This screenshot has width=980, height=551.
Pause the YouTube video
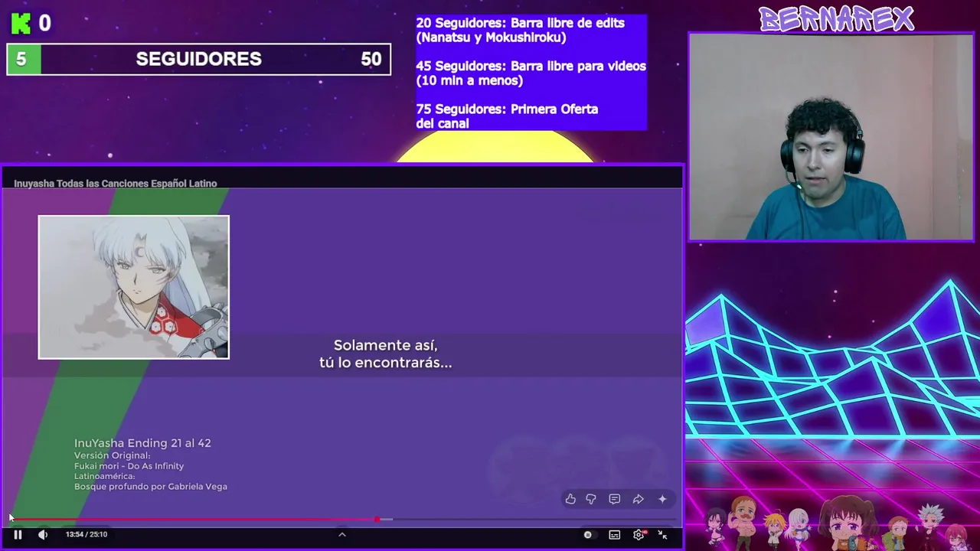(x=18, y=535)
